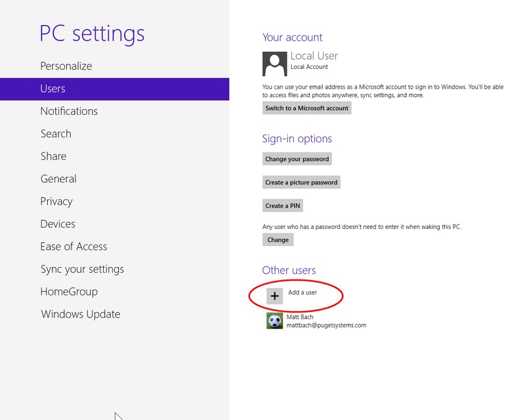Open the HomeGroup settings section
The width and height of the screenshot is (525, 420).
click(x=69, y=291)
